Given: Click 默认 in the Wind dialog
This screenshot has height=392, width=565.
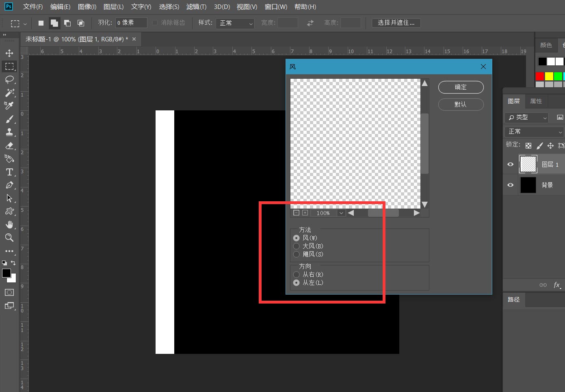Looking at the screenshot, I should click(x=461, y=104).
